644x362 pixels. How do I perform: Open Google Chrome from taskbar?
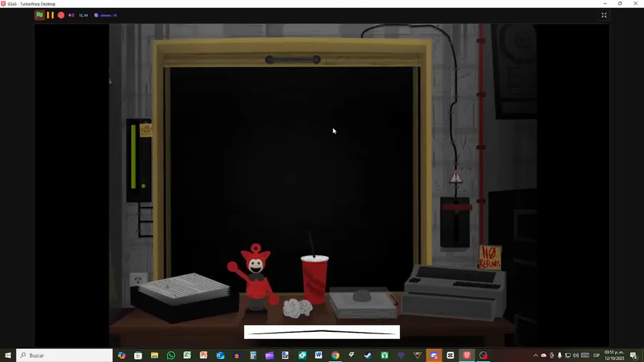tap(335, 355)
